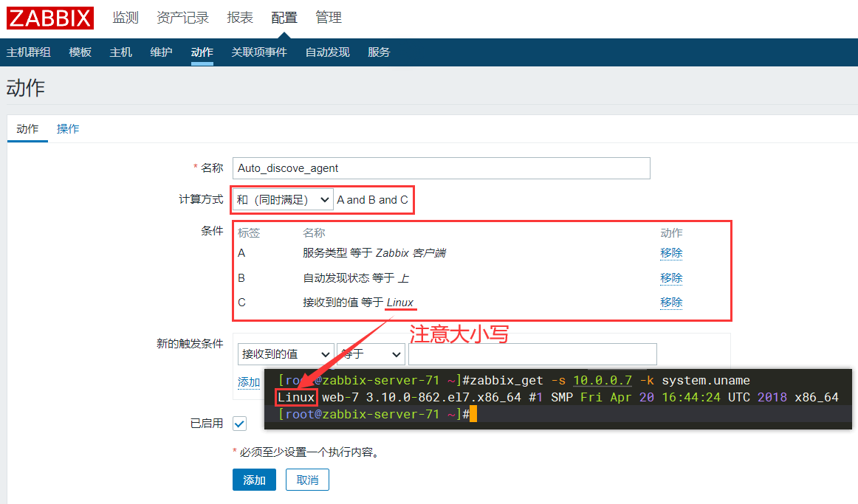Image resolution: width=858 pixels, height=504 pixels.
Task: Open the 监测 top menu
Action: 126,18
